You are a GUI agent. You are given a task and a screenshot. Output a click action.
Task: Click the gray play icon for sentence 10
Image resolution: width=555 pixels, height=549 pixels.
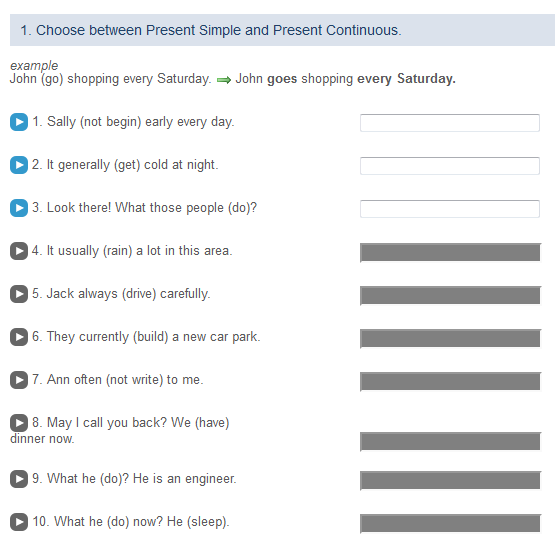click(19, 522)
